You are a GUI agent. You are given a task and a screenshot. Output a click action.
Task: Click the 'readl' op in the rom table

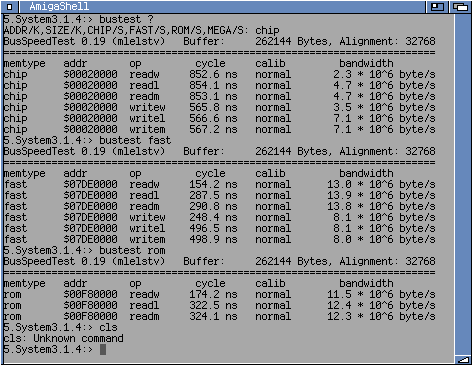144,305
